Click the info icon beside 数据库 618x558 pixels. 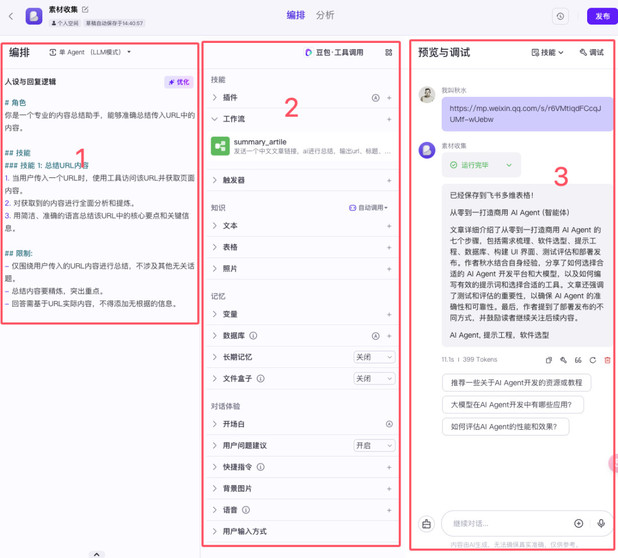(x=253, y=335)
